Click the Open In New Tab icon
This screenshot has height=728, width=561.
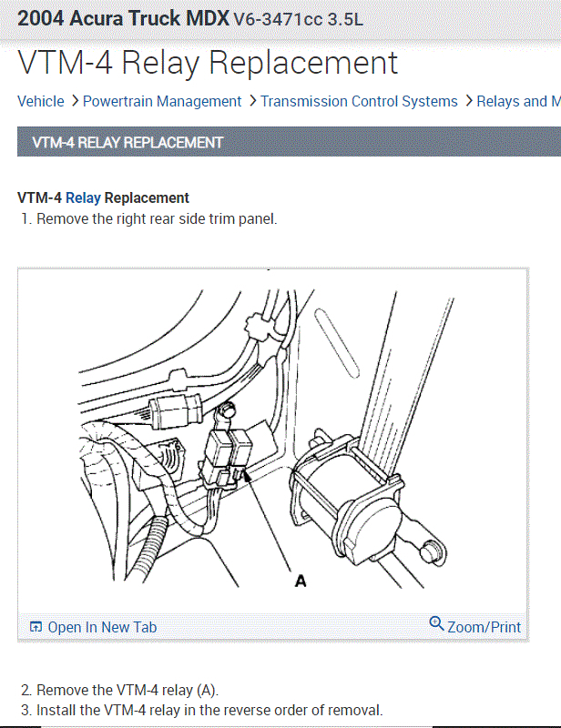pos(36,627)
